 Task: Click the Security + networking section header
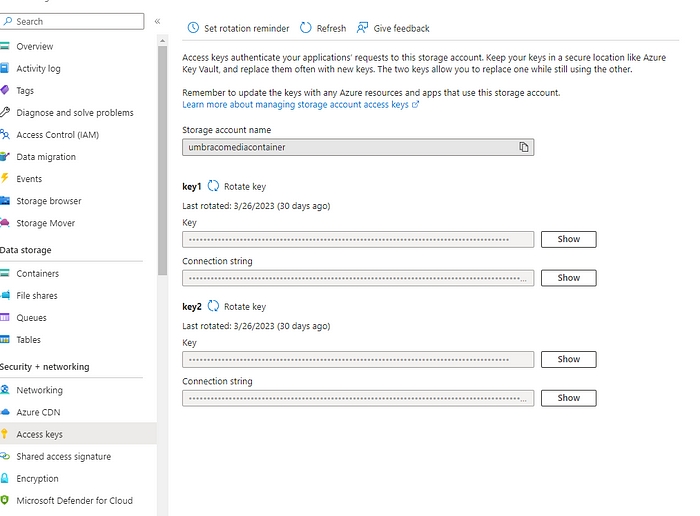click(45, 366)
